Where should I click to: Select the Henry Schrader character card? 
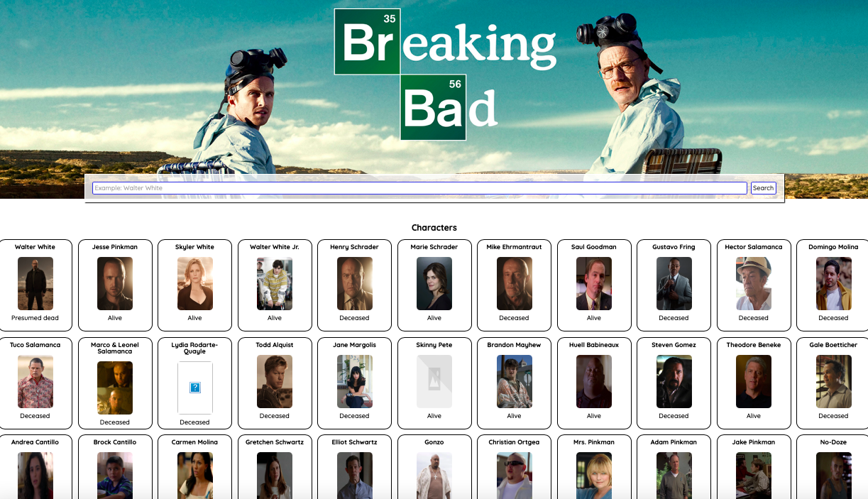pos(354,285)
